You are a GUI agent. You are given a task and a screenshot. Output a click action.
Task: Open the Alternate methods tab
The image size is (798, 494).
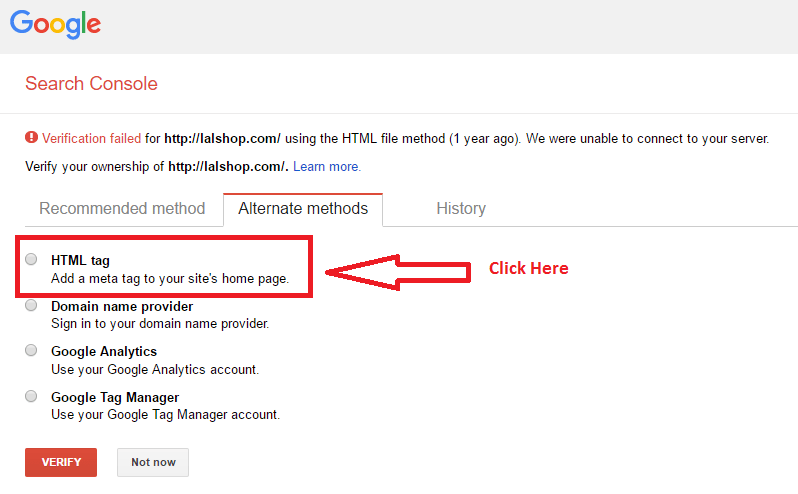(x=303, y=209)
